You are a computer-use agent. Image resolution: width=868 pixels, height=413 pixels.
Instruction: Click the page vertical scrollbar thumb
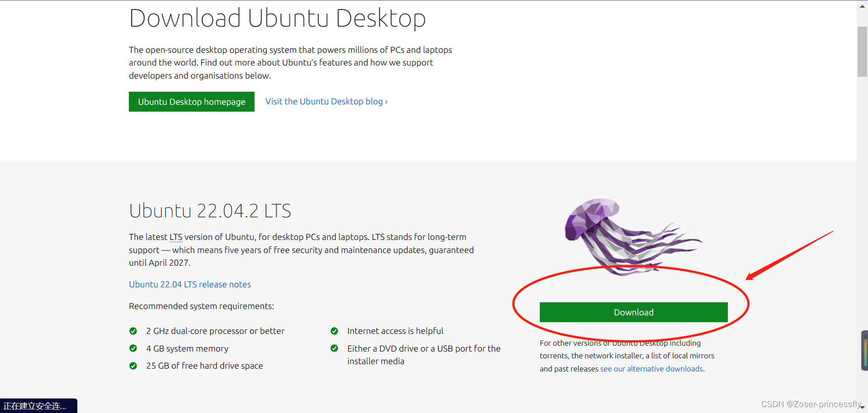point(862,52)
